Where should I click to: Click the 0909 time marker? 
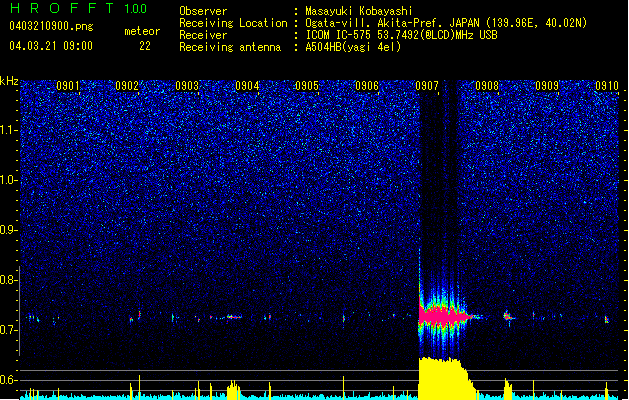coord(547,86)
